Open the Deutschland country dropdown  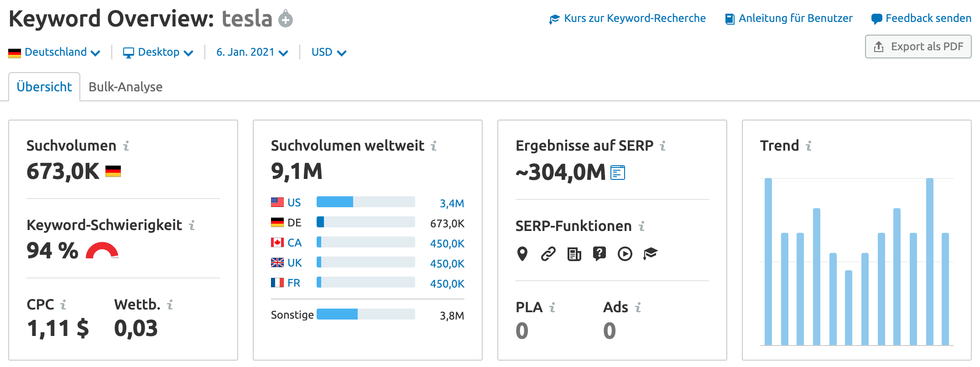click(x=54, y=52)
